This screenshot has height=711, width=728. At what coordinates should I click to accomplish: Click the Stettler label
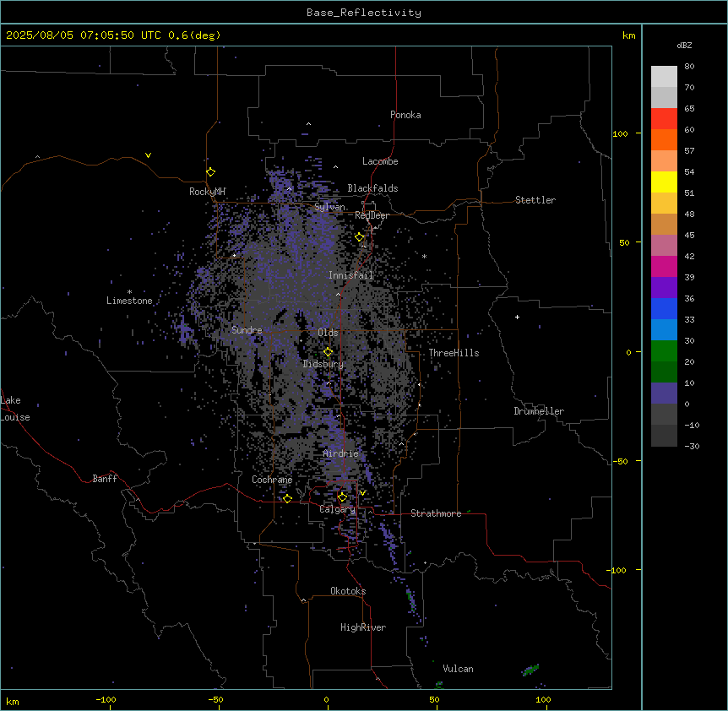[x=535, y=200]
